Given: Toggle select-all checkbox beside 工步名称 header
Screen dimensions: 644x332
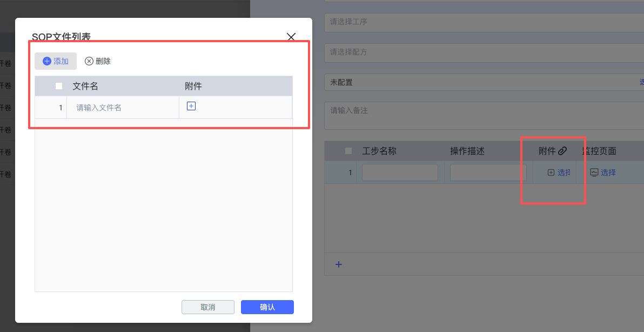Looking at the screenshot, I should coord(348,151).
